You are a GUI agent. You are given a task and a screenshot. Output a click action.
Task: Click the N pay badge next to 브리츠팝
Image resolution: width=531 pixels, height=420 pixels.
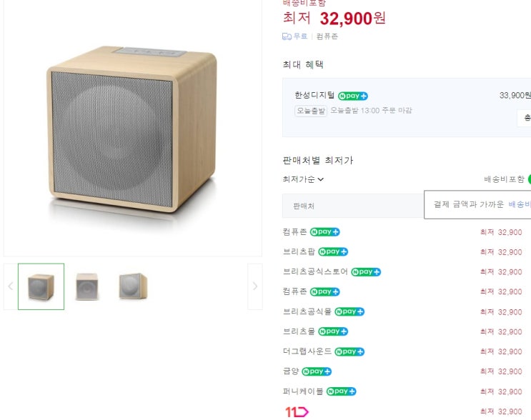pyautogui.click(x=333, y=252)
